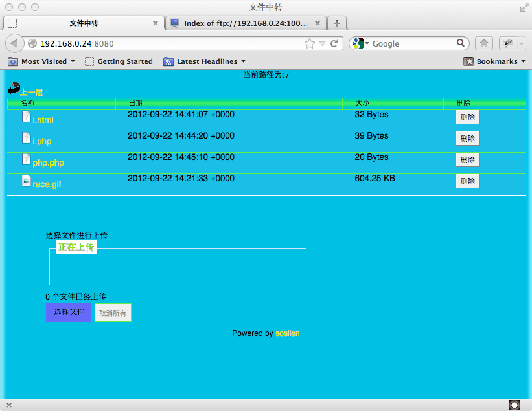Open the browser home page icon
Screen dimensions: 532x411
pos(483,43)
